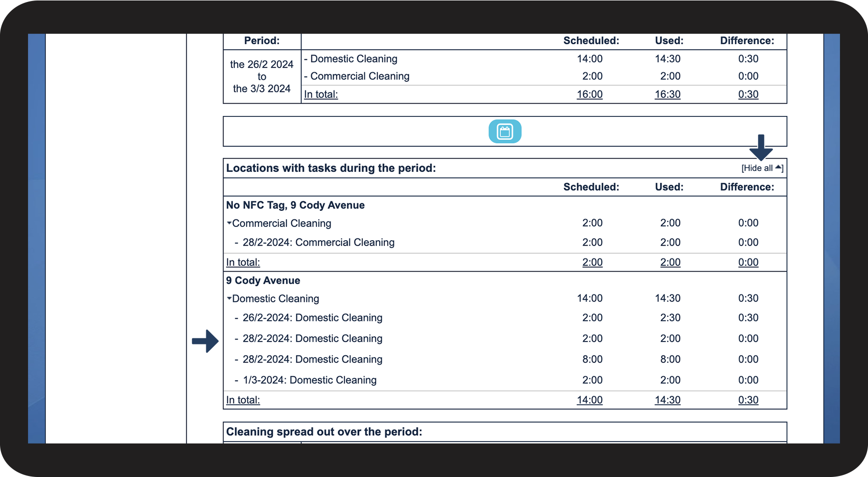This screenshot has height=477, width=868.
Task: Select the 14:30 used total for 9 Cody Avenue
Action: 668,400
